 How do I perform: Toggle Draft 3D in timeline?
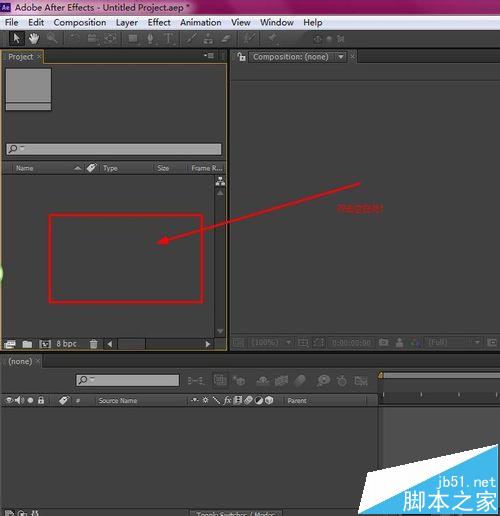[239, 380]
